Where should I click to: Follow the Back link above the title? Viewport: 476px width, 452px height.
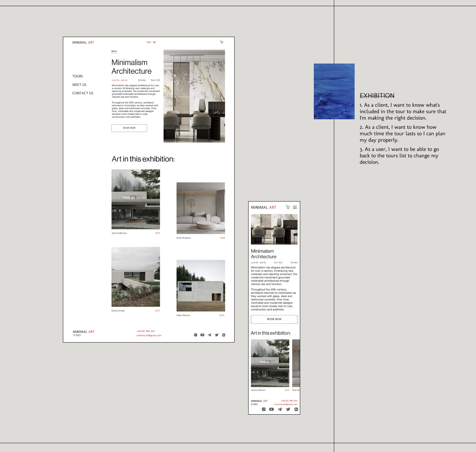click(114, 52)
